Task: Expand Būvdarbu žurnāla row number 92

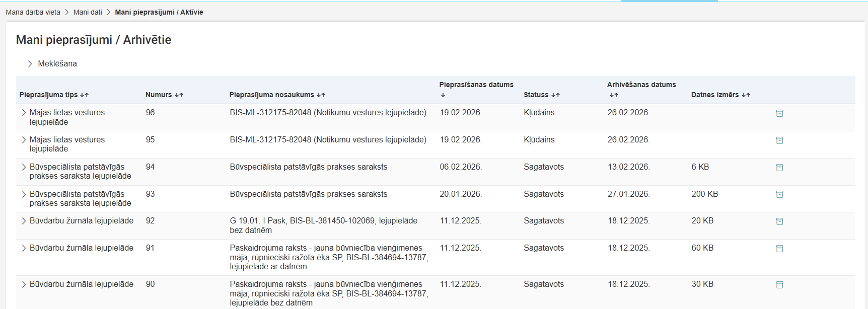Action: [x=24, y=221]
